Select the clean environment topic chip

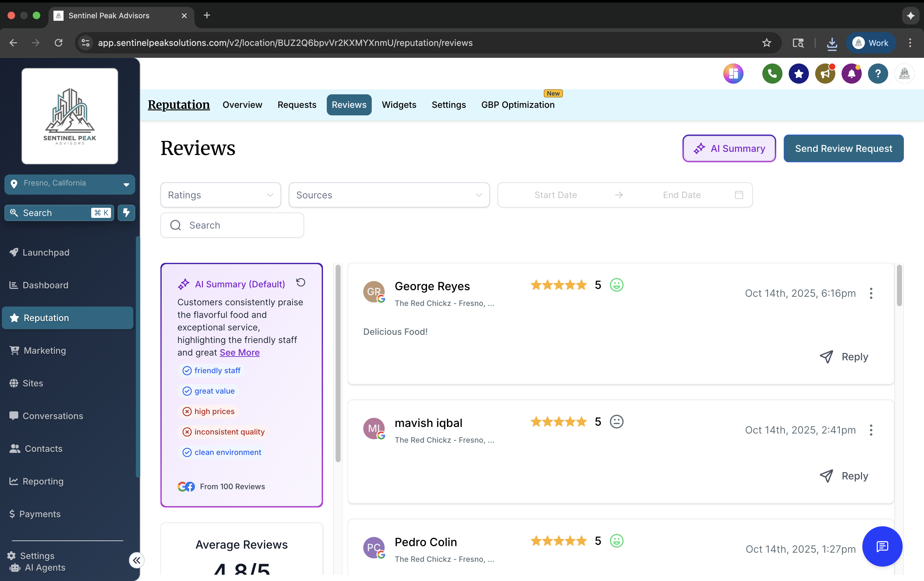pos(222,452)
